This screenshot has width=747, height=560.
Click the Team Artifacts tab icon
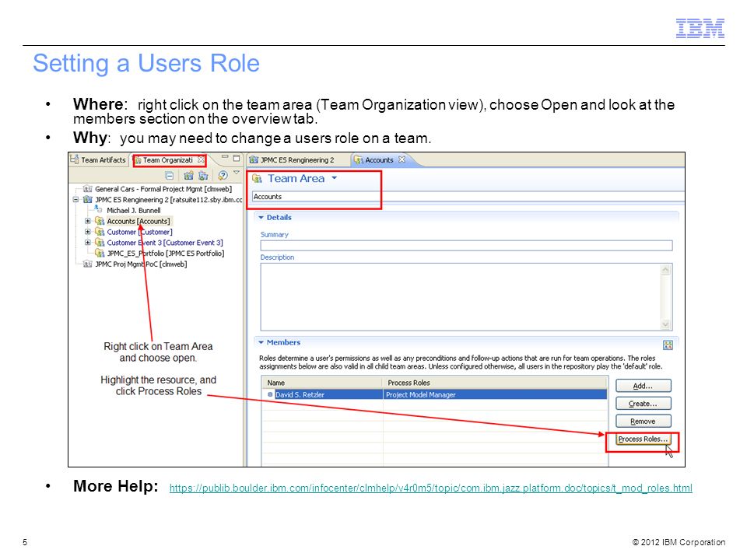[x=75, y=159]
